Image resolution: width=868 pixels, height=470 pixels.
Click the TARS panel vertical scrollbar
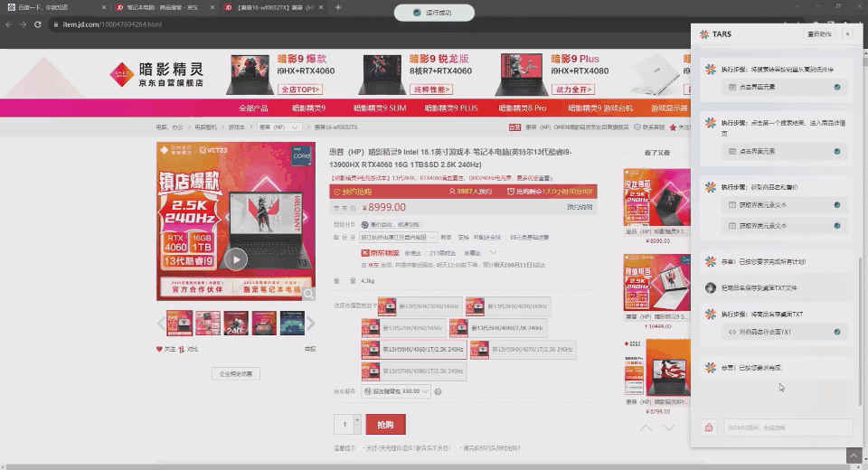[860, 332]
